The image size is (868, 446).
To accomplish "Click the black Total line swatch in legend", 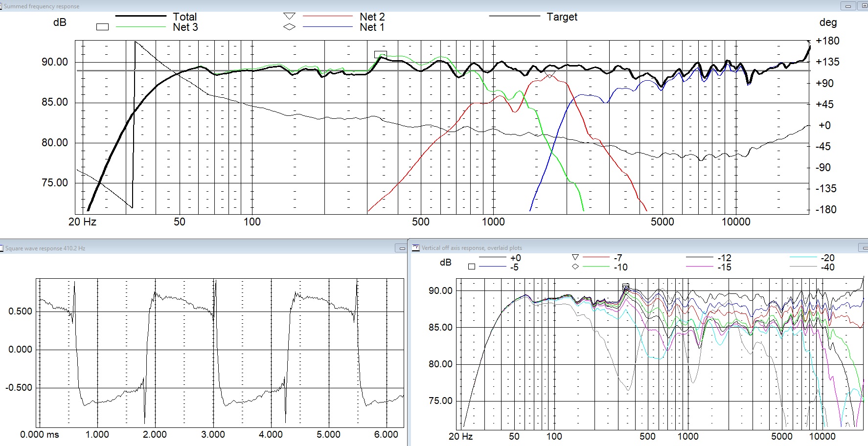I will 140,16.
